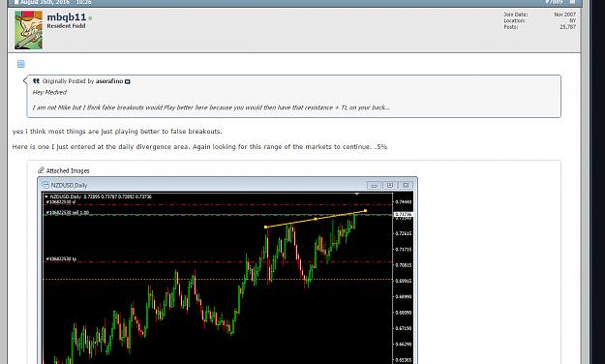Click the post date in the header bar

45,2
